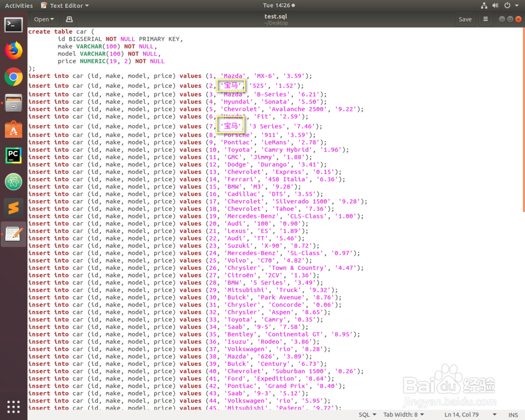Click 'Silverado 1500' in row 17
This screenshot has width=525, height=420.
tap(301, 201)
